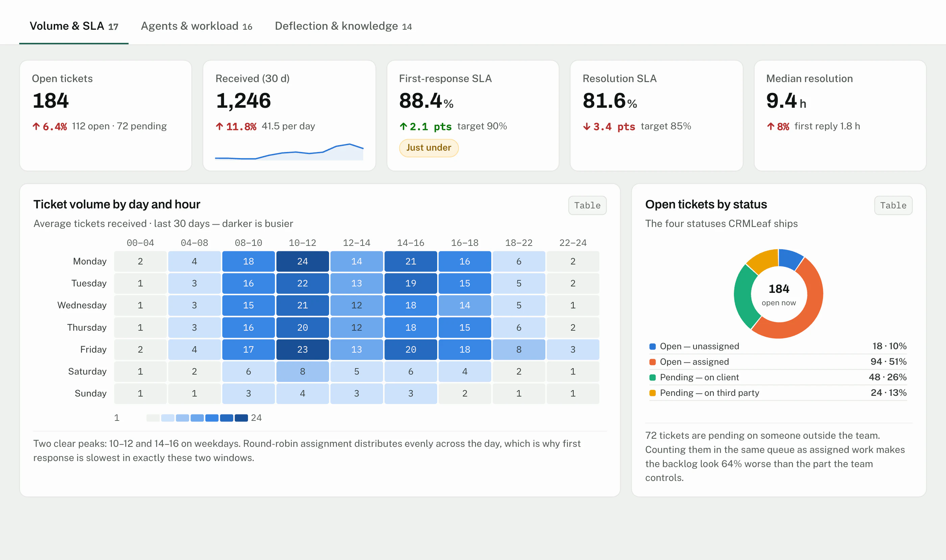Image resolution: width=946 pixels, height=560 pixels.
Task: Click Friday 10–12 cell showing 23
Action: (302, 350)
